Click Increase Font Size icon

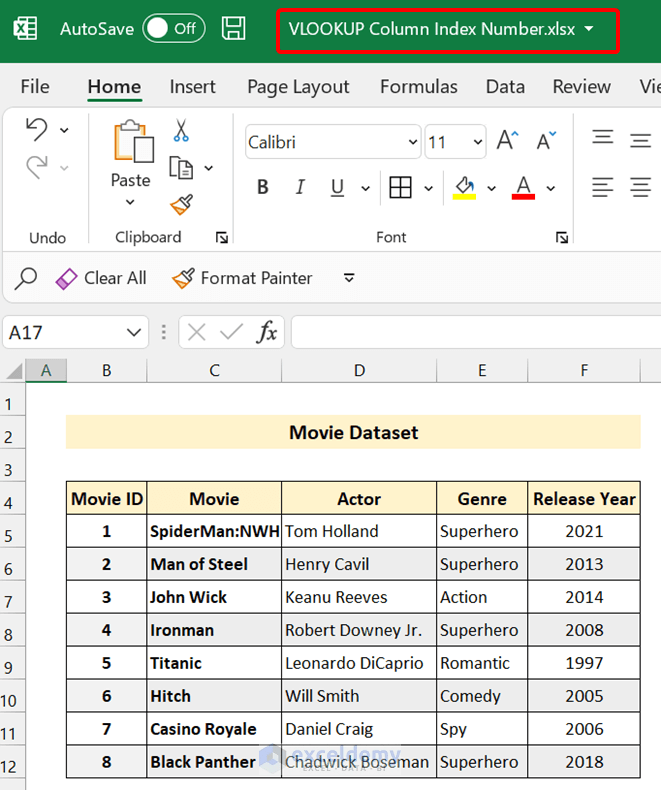(507, 141)
